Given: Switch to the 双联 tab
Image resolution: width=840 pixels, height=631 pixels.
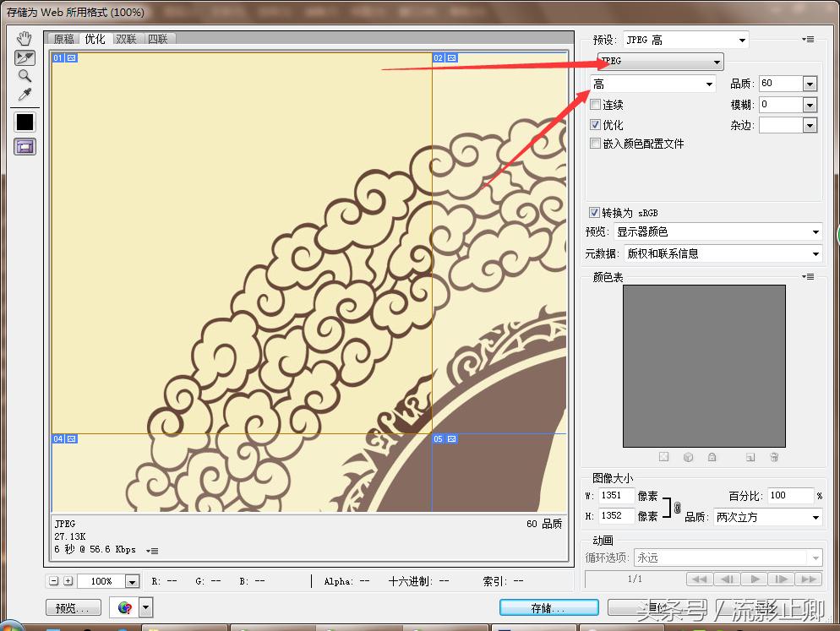Looking at the screenshot, I should [x=127, y=39].
